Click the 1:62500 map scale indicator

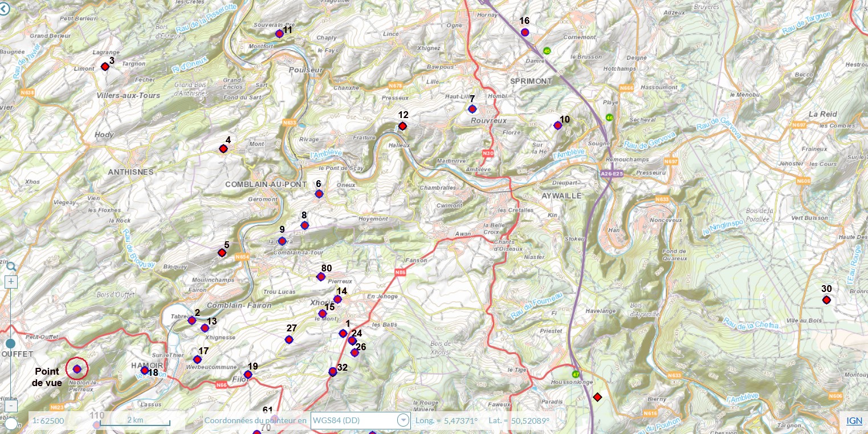point(48,421)
